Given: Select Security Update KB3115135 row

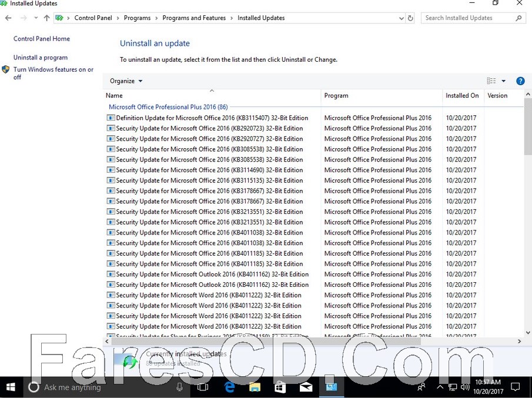Looking at the screenshot, I should pyautogui.click(x=314, y=180).
